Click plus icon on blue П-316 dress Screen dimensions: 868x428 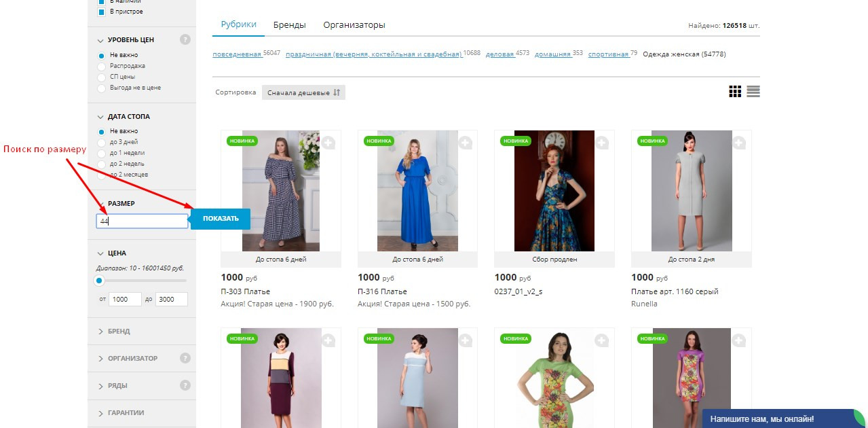tap(466, 143)
